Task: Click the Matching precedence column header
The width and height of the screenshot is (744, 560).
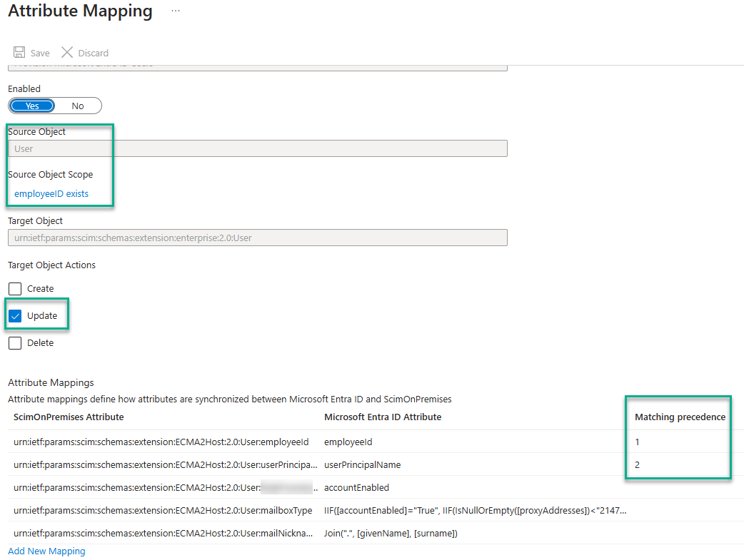Action: point(680,417)
